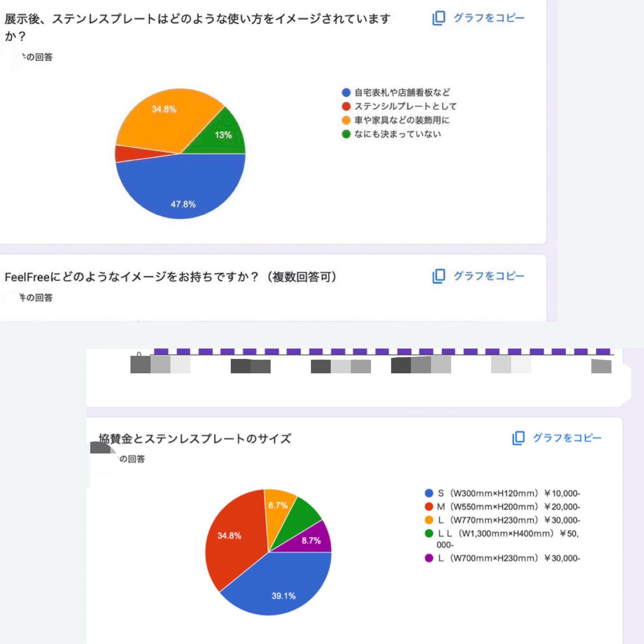Click the copy icon beside the stainless plate usage chart
The height and width of the screenshot is (644, 644).
click(439, 18)
